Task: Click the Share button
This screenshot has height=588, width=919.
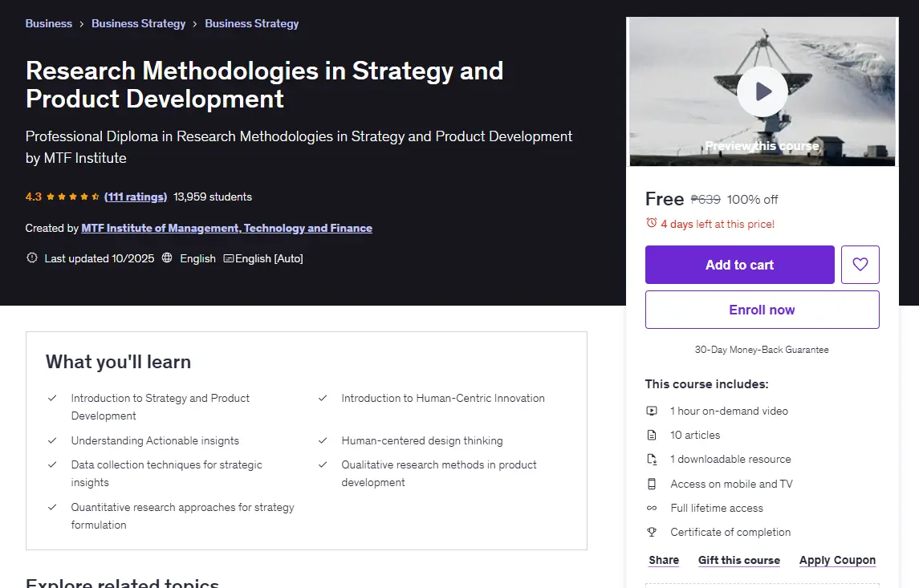Action: click(x=664, y=560)
